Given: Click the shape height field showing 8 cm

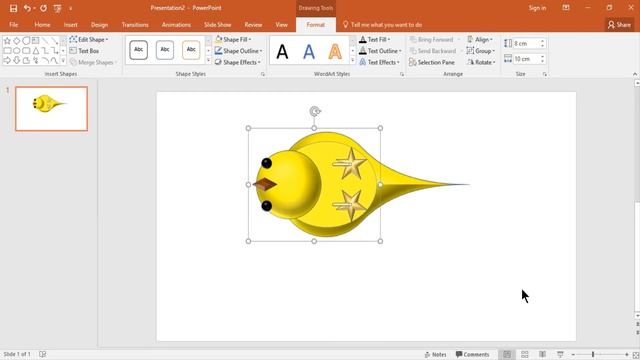Looking at the screenshot, I should [526, 43].
